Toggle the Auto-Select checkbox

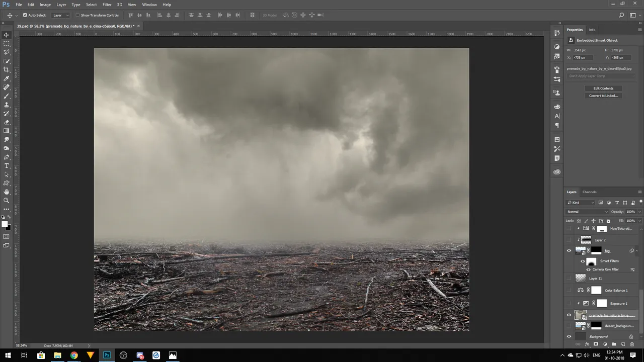click(25, 15)
